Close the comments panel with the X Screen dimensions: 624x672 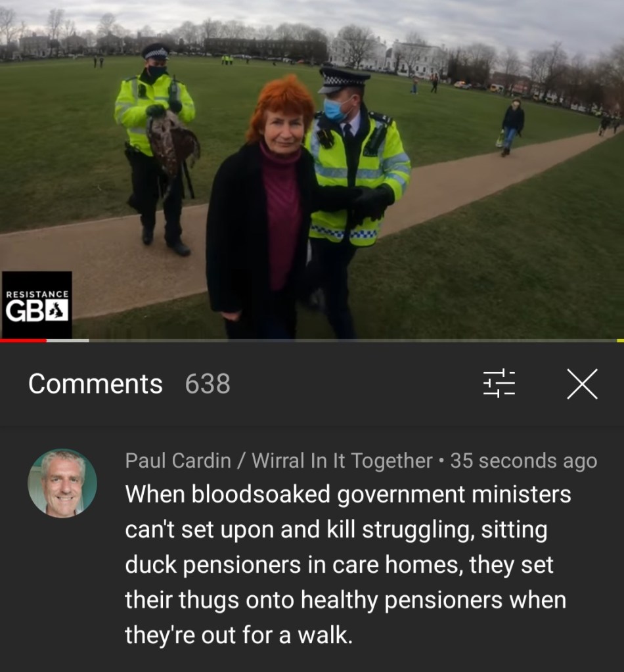click(x=582, y=384)
